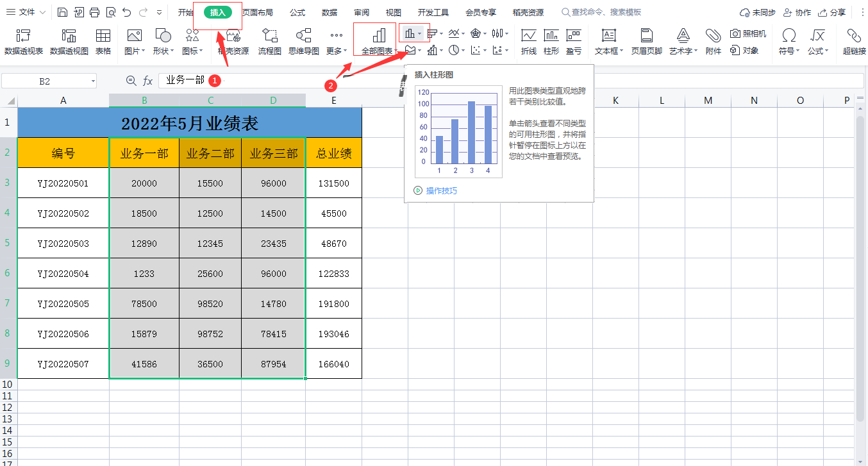
Task: Open the 文件 file menu
Action: (x=26, y=12)
